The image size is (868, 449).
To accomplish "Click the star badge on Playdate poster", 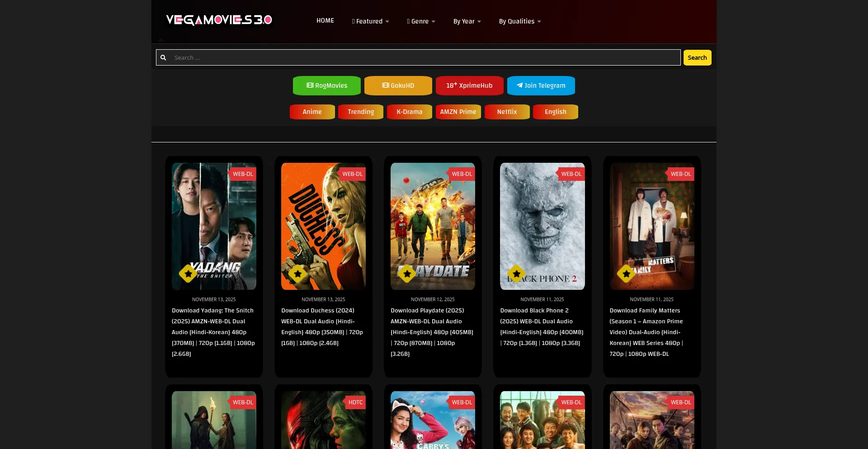I will coord(407,274).
